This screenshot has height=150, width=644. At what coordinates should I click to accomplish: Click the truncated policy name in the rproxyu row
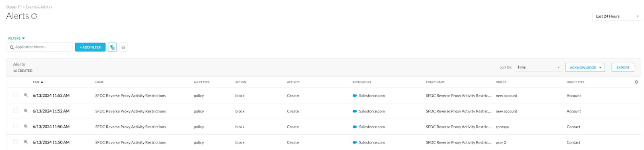coord(458,127)
